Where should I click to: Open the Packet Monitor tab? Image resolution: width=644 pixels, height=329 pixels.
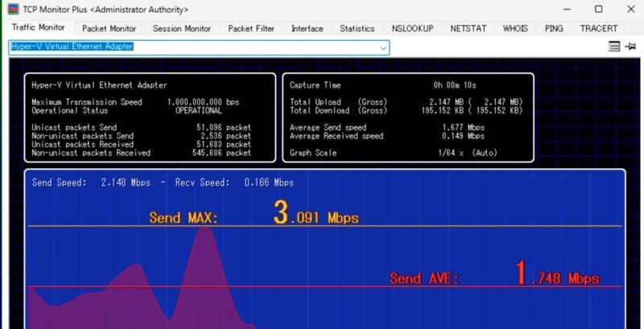tap(109, 29)
